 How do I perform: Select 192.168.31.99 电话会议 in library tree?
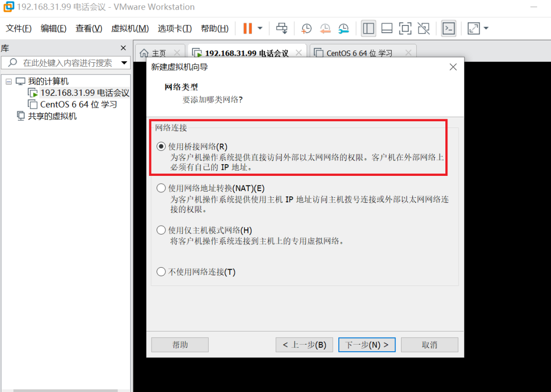tap(85, 93)
